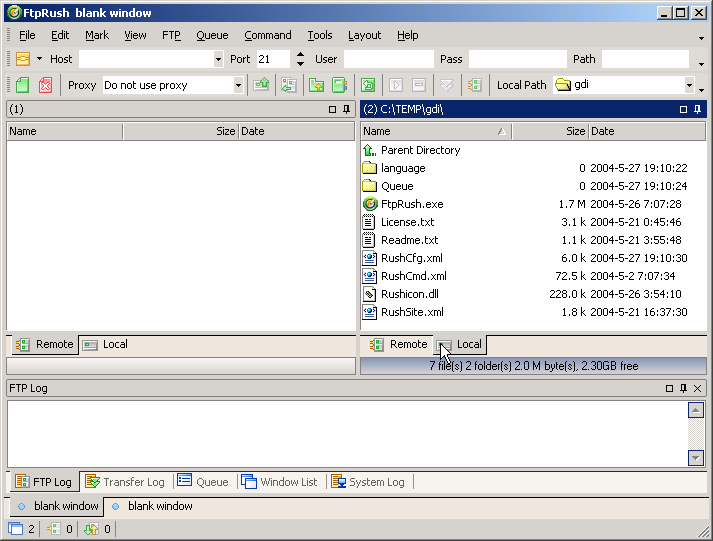Sort right pane by Size column header
713x541 pixels.
coord(550,131)
